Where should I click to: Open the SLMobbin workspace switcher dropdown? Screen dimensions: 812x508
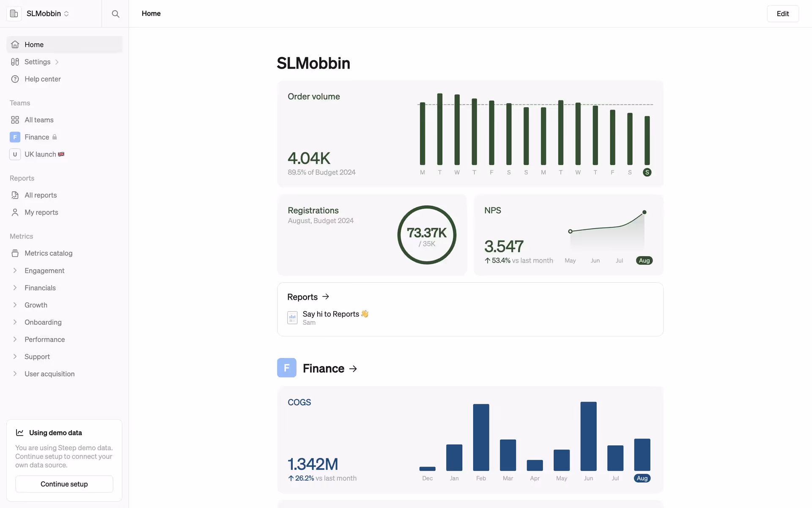click(x=47, y=14)
